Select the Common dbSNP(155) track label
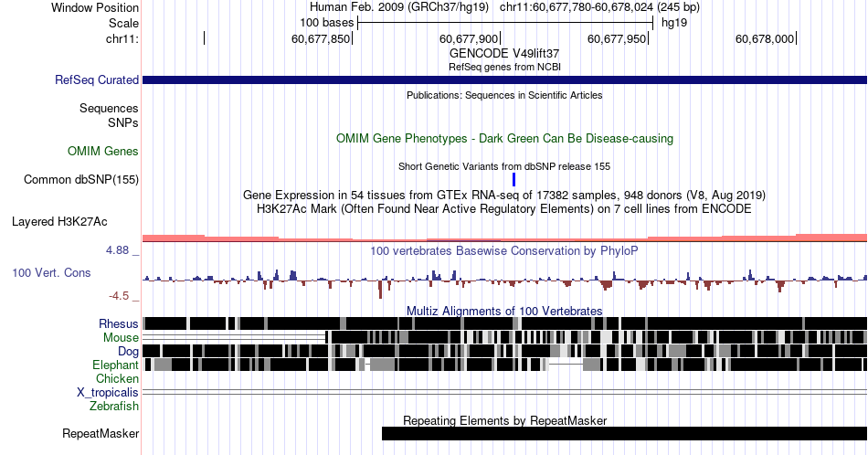Viewport: 868px width, 455px height. pyautogui.click(x=80, y=179)
